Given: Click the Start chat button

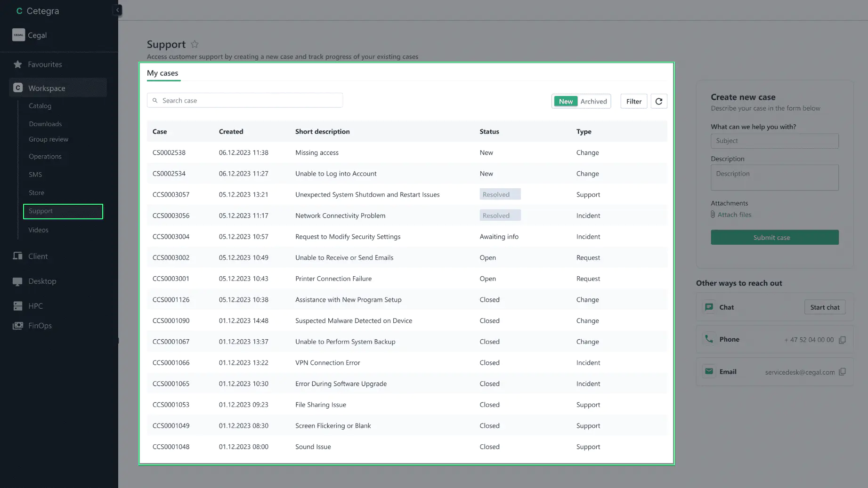Looking at the screenshot, I should tap(824, 307).
